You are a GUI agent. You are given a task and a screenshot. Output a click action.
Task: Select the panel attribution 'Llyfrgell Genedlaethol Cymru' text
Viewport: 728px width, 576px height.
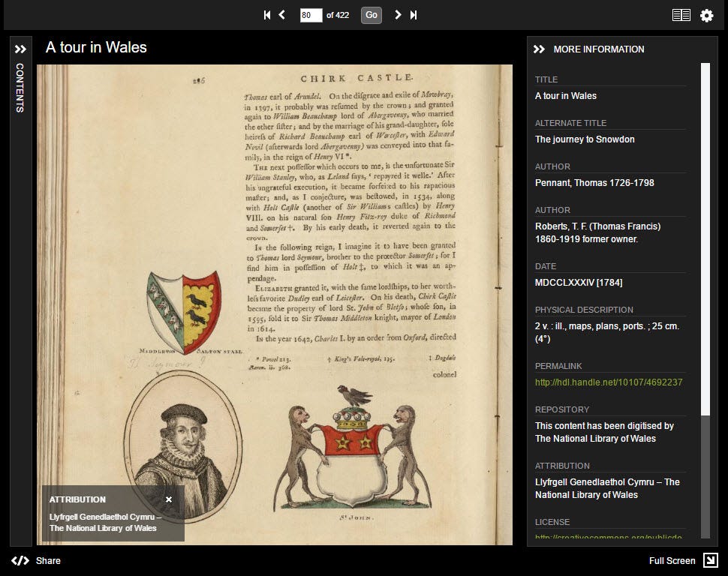click(607, 488)
